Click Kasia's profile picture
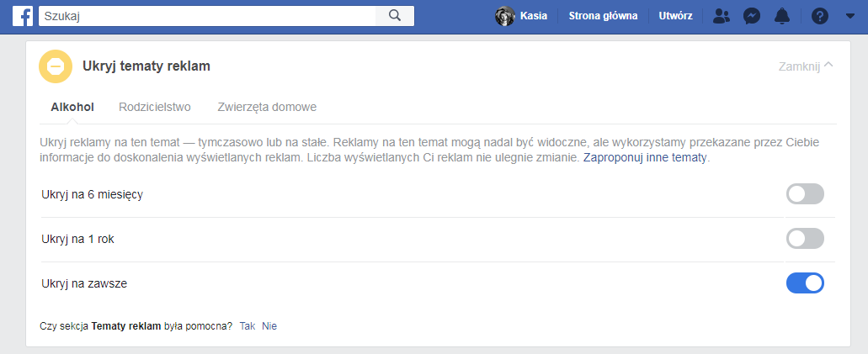The image size is (868, 354). (x=505, y=16)
